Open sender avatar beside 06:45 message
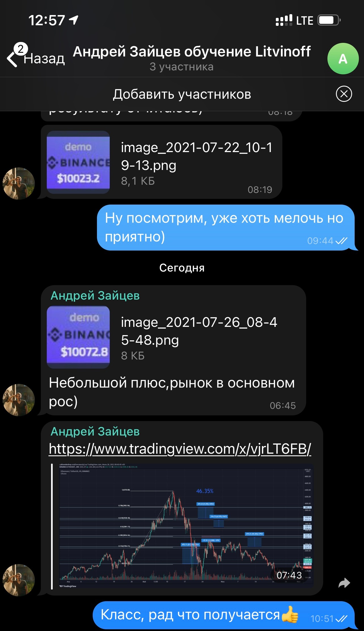The height and width of the screenshot is (631, 364). pos(19,400)
